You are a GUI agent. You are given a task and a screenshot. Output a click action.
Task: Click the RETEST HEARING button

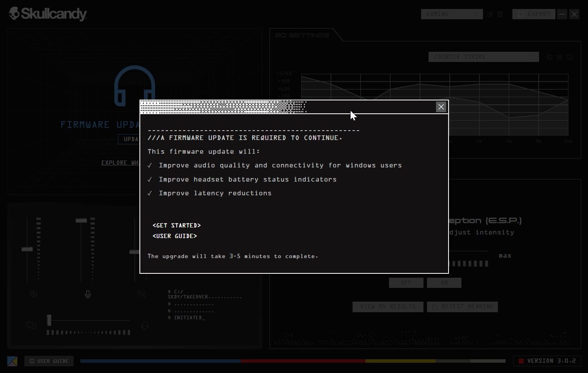(x=462, y=307)
